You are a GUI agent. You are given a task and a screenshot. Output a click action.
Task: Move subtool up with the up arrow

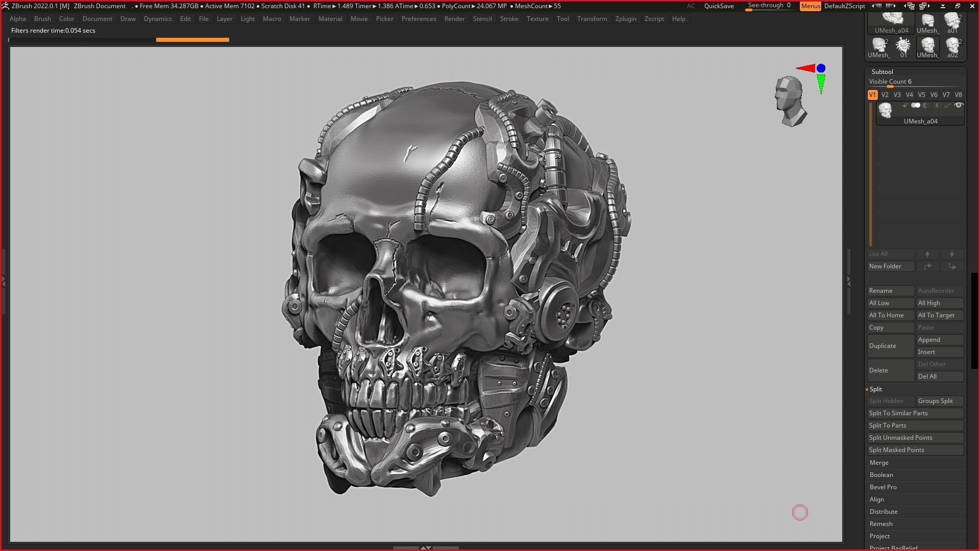(x=927, y=254)
